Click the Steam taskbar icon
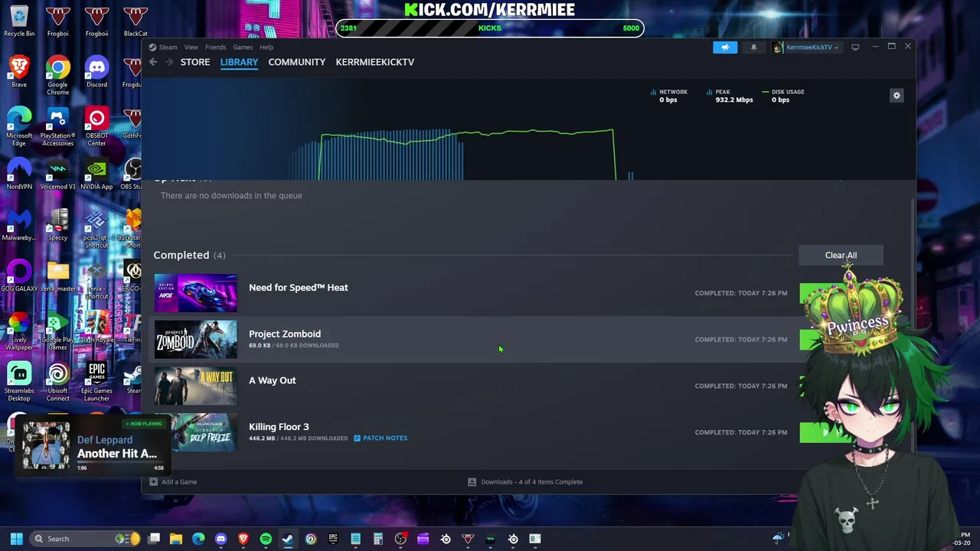The width and height of the screenshot is (980, 551). click(288, 539)
